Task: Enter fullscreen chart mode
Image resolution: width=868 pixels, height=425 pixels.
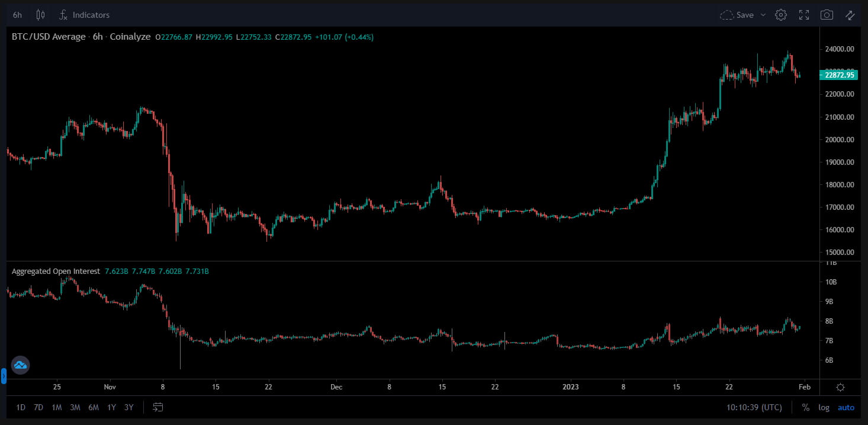Action: pos(804,15)
